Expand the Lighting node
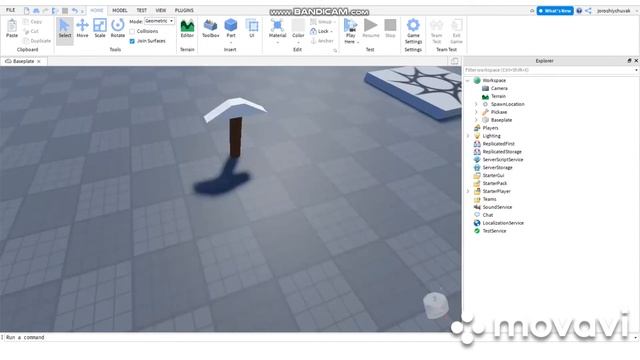This screenshot has height=360, width=640. point(468,136)
